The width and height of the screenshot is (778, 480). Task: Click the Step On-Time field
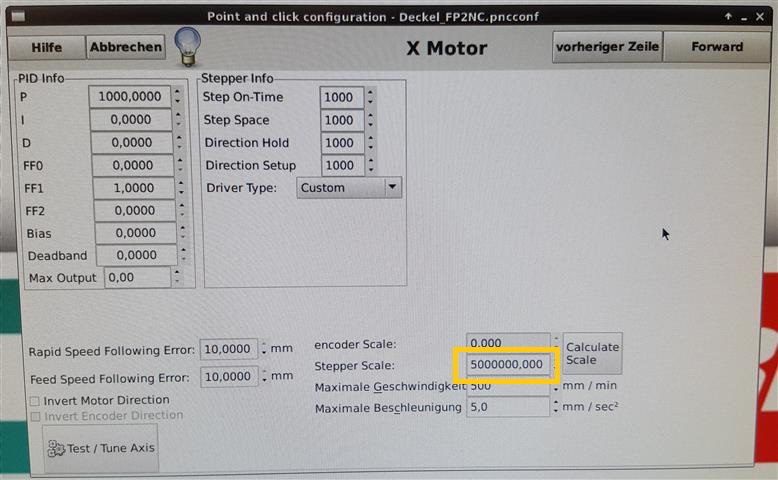342,97
